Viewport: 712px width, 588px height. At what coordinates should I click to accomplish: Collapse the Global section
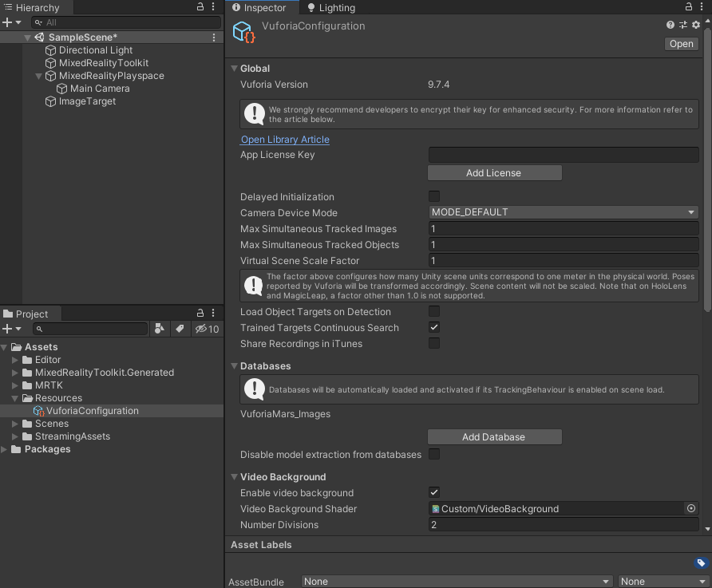235,69
